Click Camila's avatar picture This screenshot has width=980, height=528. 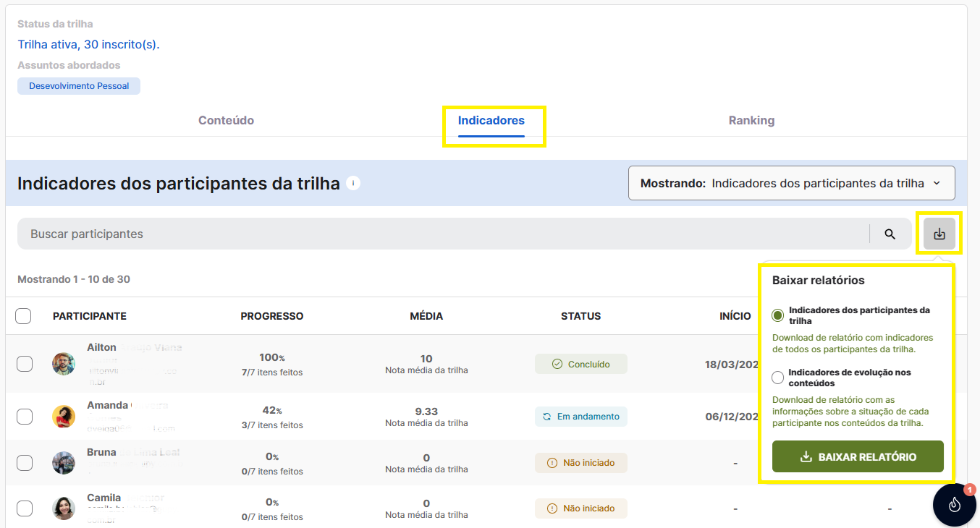(x=64, y=508)
